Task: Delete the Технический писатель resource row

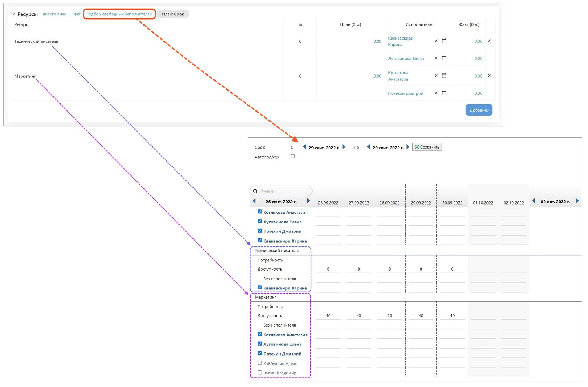Action: 489,41
